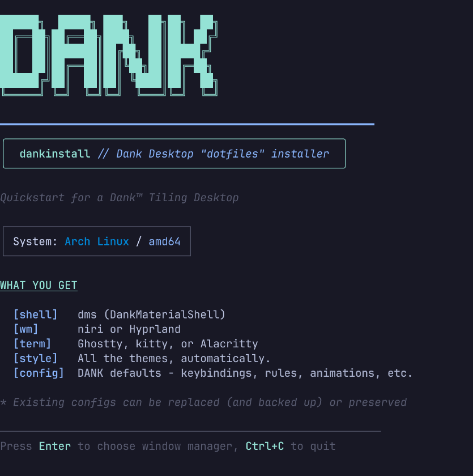Select the [style] tag
The image size is (473, 476).
[35, 359]
